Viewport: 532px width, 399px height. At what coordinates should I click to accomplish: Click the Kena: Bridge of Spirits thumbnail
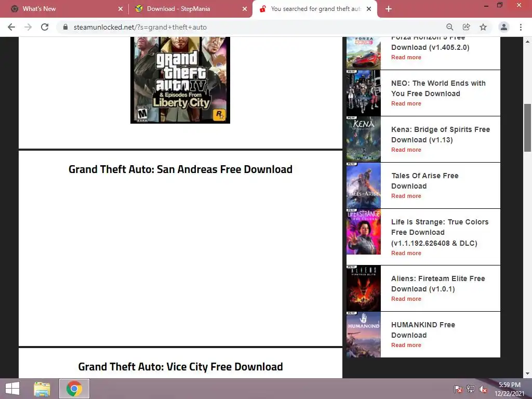[363, 139]
